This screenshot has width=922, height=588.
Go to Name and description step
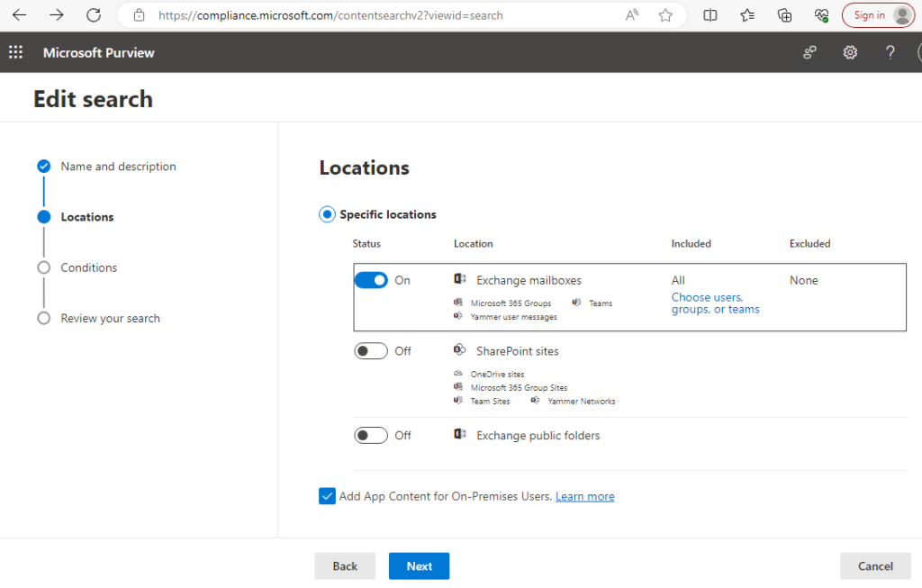point(118,167)
